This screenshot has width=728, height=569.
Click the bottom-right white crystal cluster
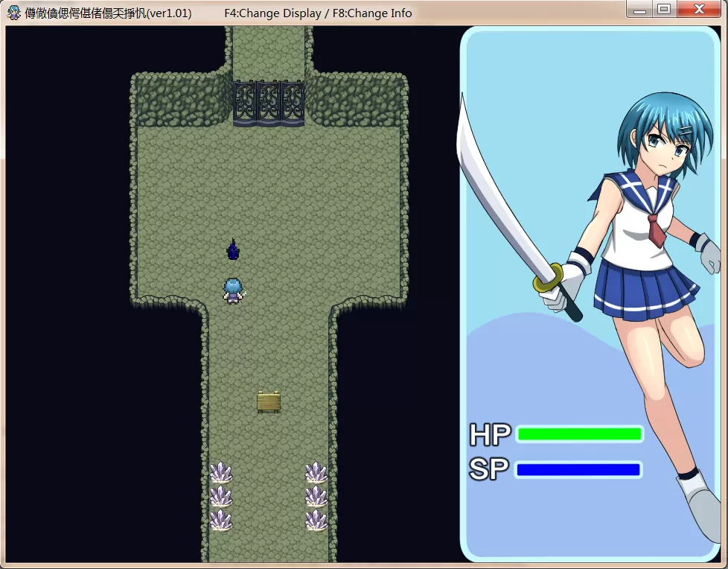(x=316, y=520)
